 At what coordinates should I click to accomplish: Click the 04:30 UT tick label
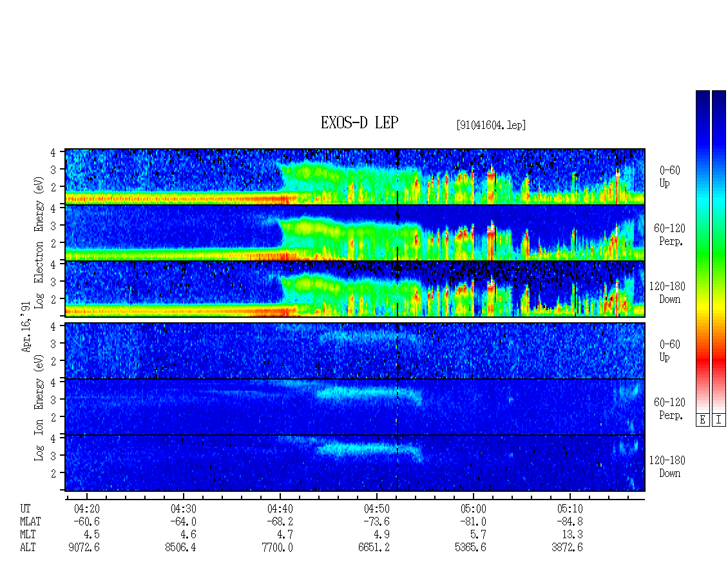[184, 509]
